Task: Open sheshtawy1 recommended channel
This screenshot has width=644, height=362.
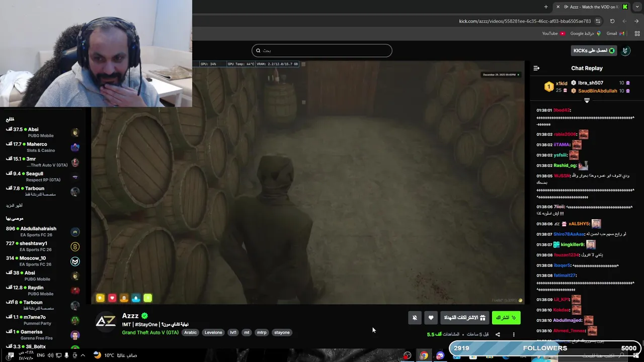Action: (x=43, y=246)
